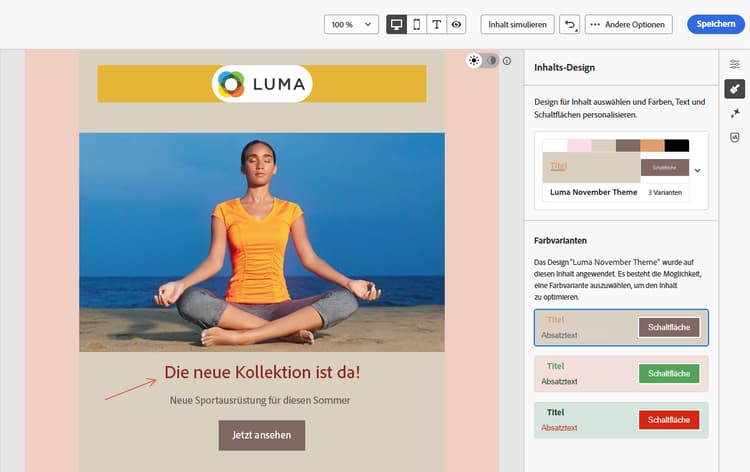Viewport: 750px width, 472px height.
Task: Click the pink swatch in theme palette
Action: [579, 145]
